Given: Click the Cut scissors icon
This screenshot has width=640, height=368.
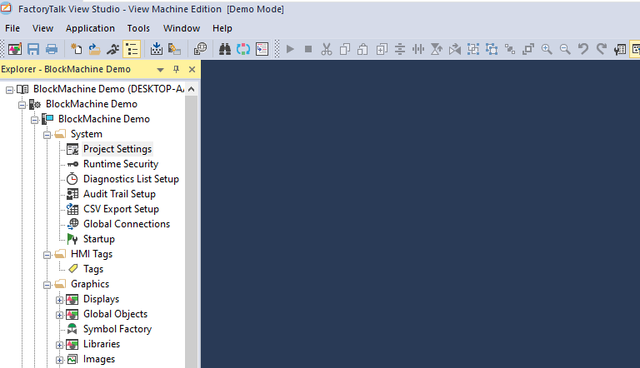Looking at the screenshot, I should coord(326,49).
